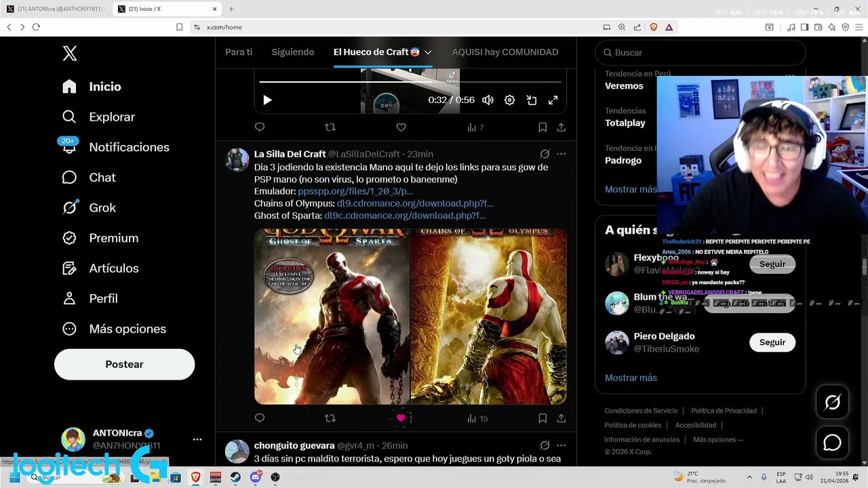Open La Silla Del Craft profile avatar
The image size is (868, 488).
coord(237,160)
